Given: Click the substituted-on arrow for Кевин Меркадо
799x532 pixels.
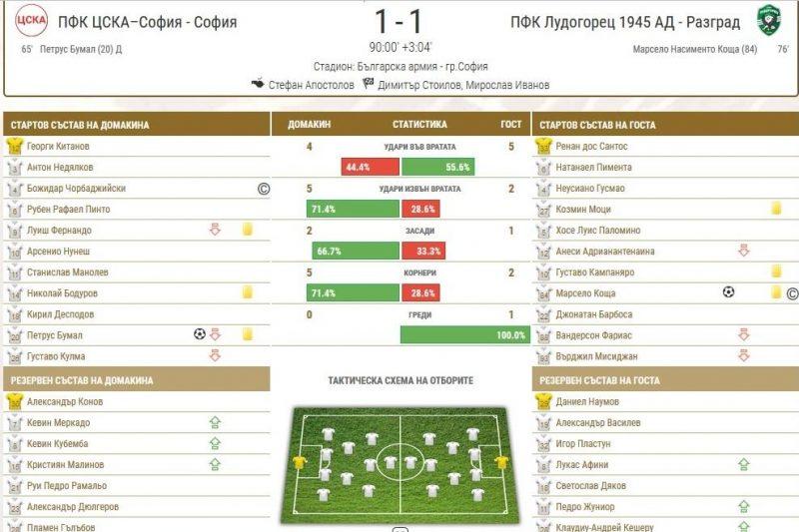Looking at the screenshot, I should (215, 422).
